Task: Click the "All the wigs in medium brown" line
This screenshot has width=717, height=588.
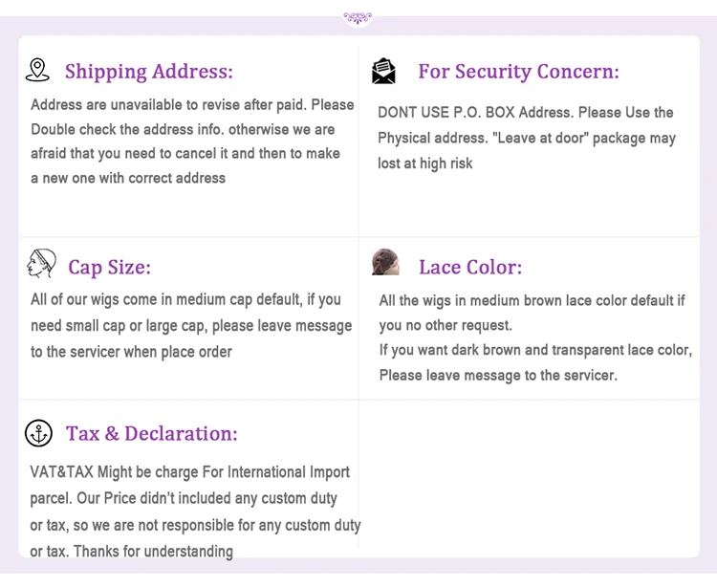Action: tap(532, 301)
